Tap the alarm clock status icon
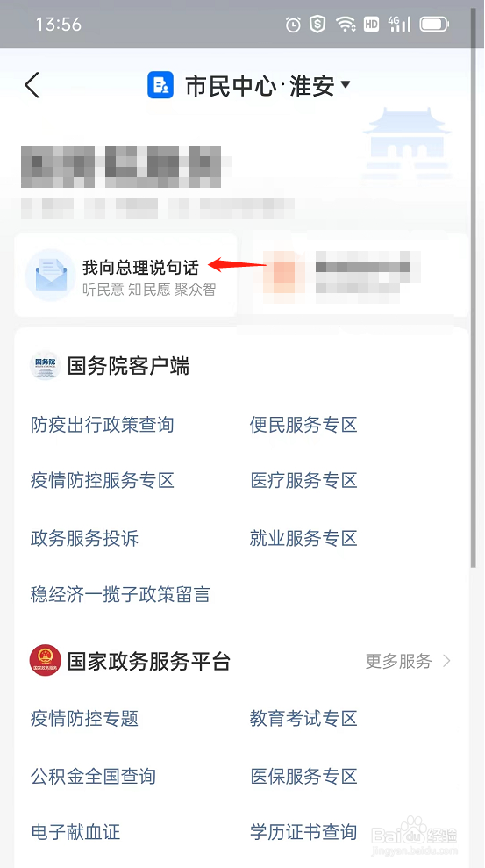485x868 pixels. (x=293, y=24)
